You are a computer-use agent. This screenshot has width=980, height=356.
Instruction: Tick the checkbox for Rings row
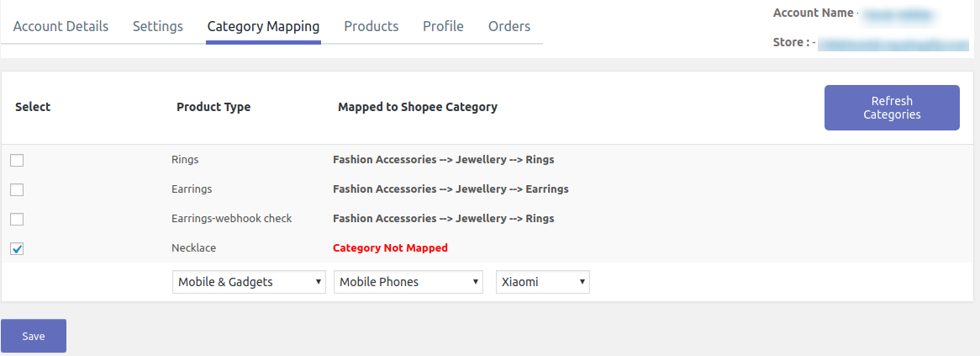(x=17, y=160)
